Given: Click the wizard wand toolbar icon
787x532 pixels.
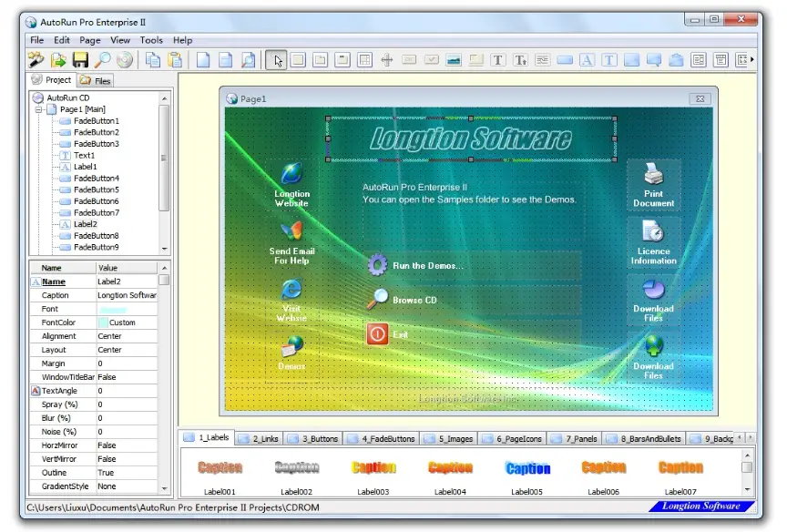Looking at the screenshot, I should click(36, 60).
